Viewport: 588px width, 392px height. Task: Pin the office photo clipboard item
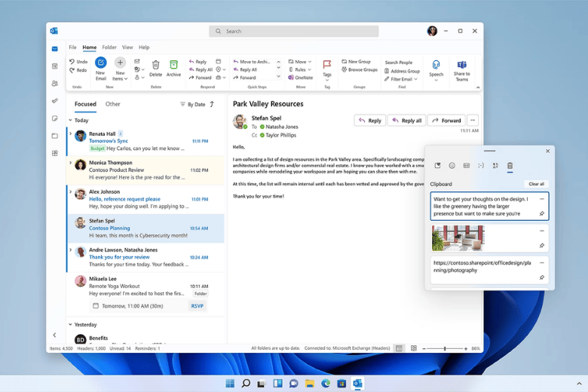(x=542, y=245)
